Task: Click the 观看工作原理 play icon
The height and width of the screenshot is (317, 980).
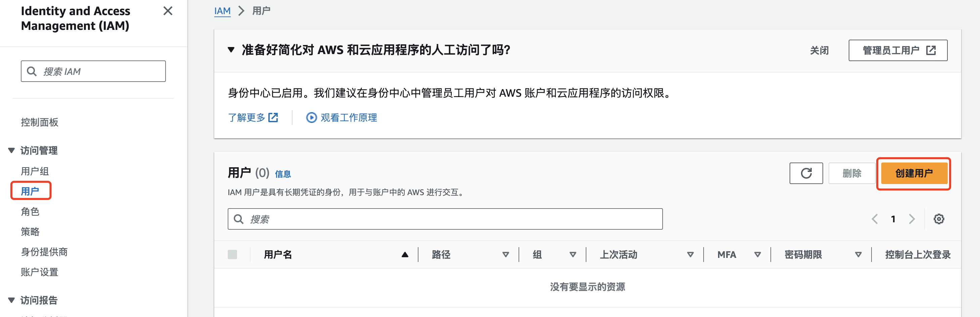Action: point(311,118)
